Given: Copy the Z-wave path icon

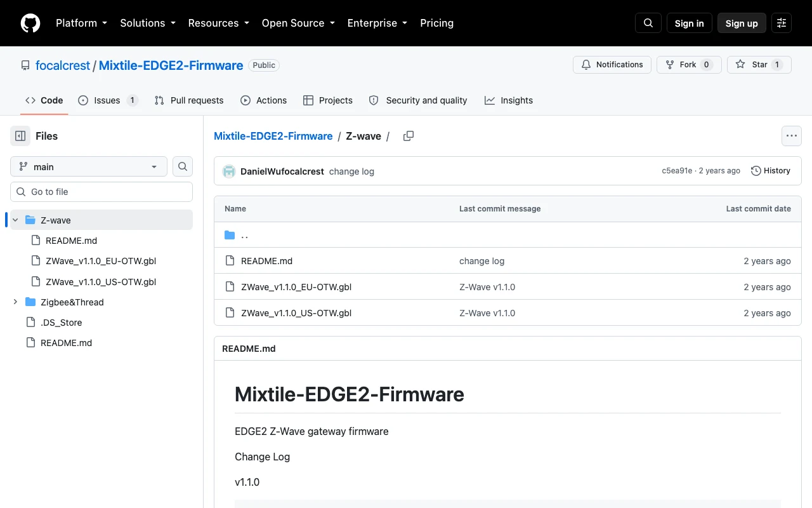Looking at the screenshot, I should pos(409,136).
